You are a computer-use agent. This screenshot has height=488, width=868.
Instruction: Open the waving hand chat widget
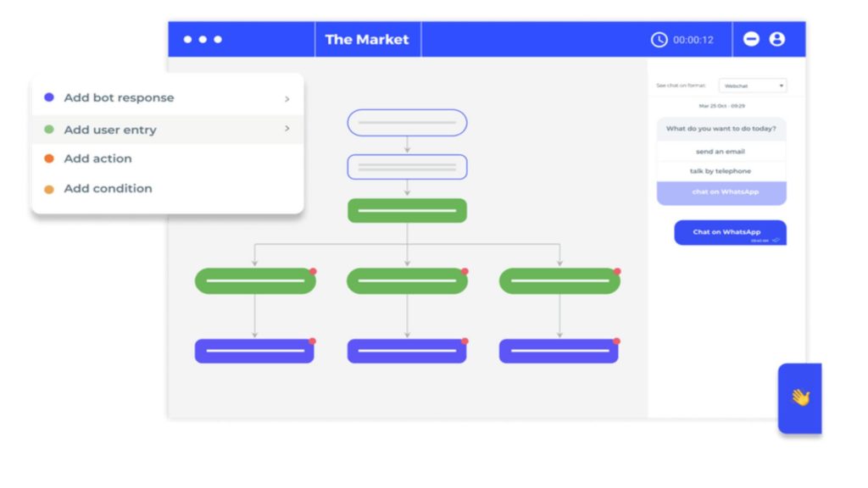(x=800, y=397)
